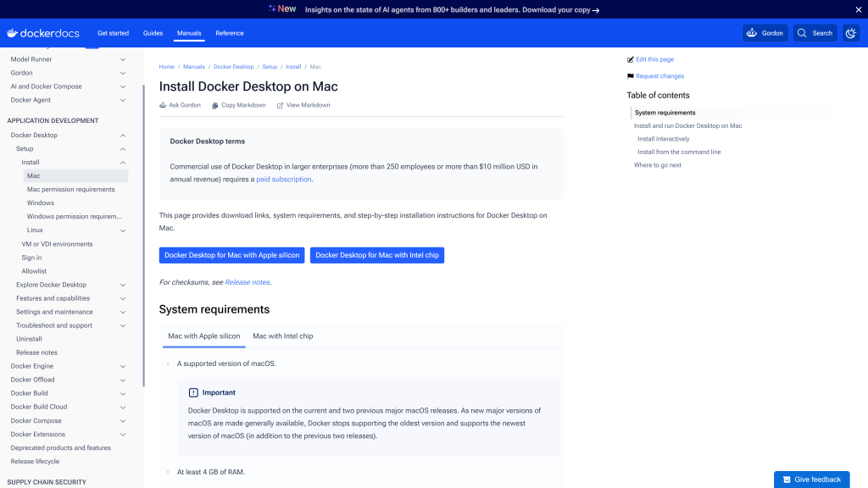Expand Docker Build Cloud section

(x=123, y=408)
